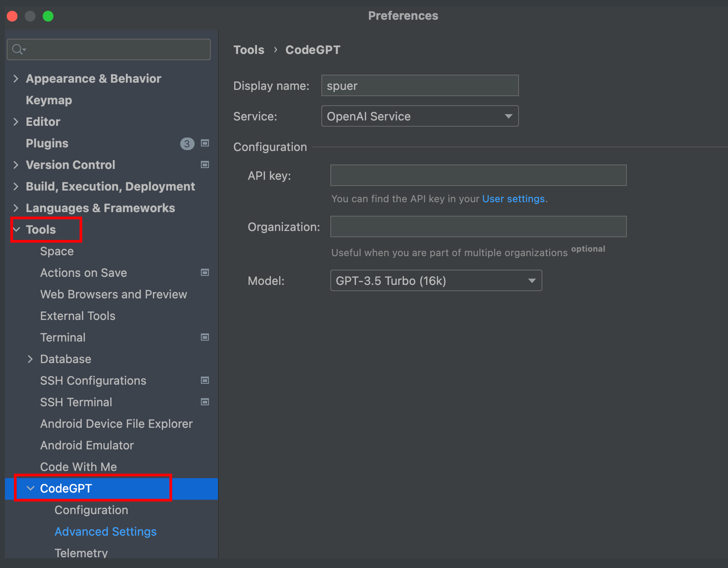Select External Tools in the tree
Viewport: 728px width, 568px height.
tap(78, 316)
